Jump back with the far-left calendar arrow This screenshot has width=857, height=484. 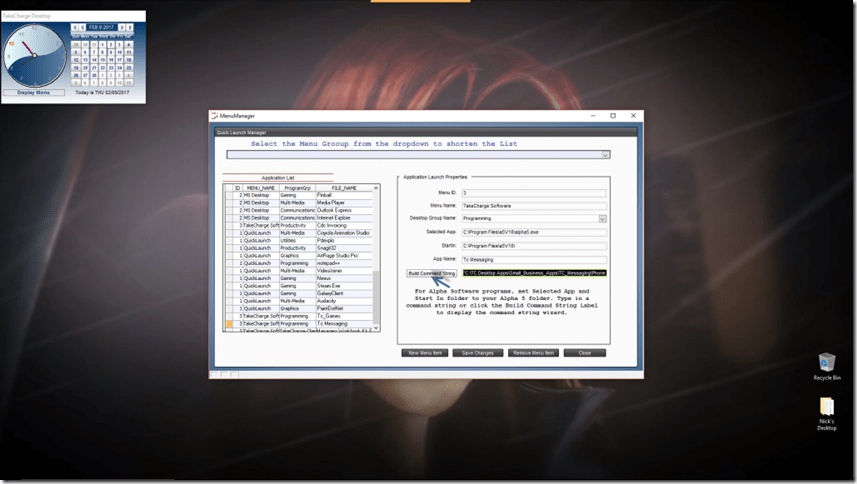pyautogui.click(x=74, y=27)
